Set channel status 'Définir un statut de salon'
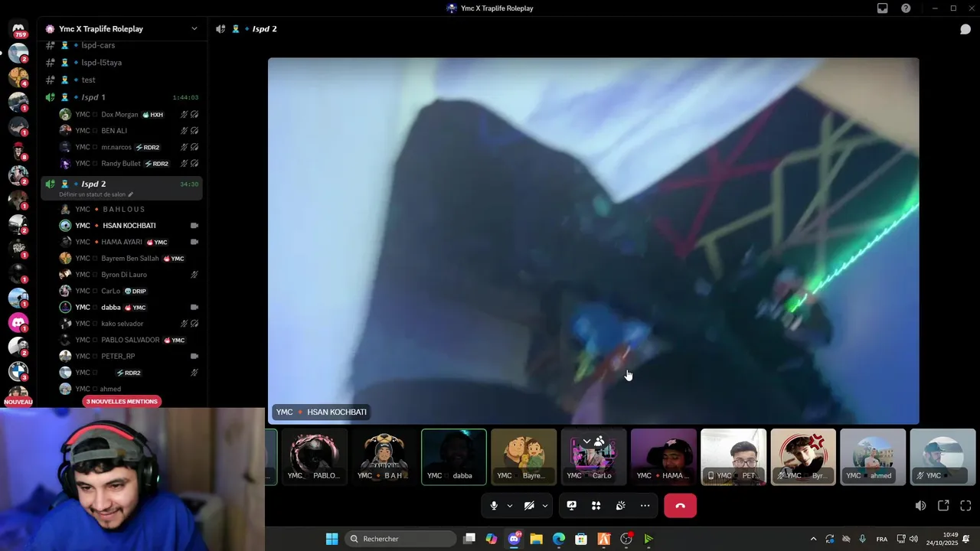Image resolution: width=980 pixels, height=551 pixels. pos(96,194)
